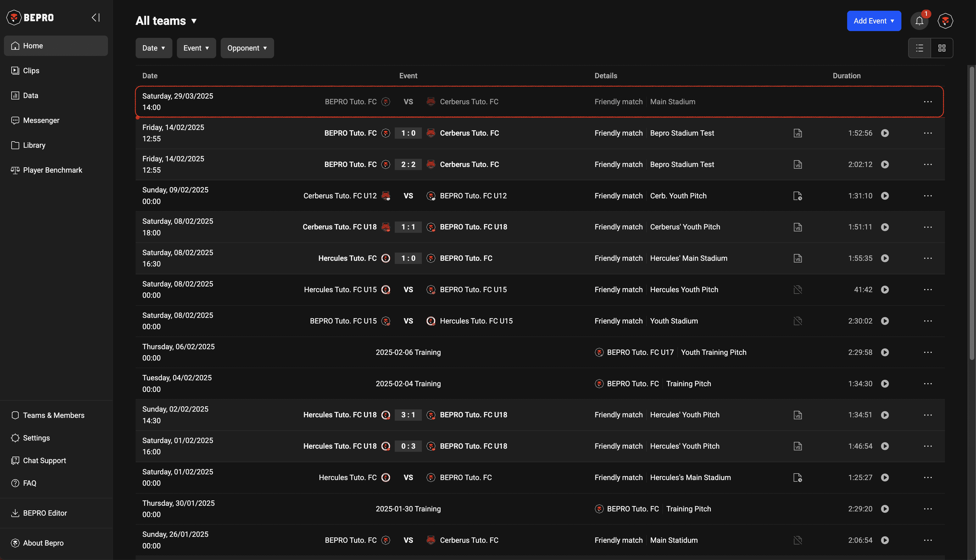Open Chat Support

click(56, 461)
